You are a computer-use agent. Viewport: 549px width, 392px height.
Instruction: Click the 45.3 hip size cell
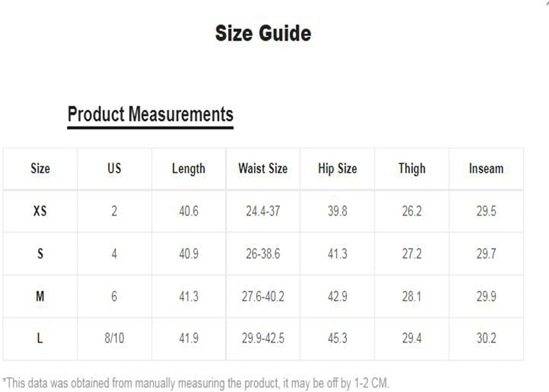click(x=337, y=338)
